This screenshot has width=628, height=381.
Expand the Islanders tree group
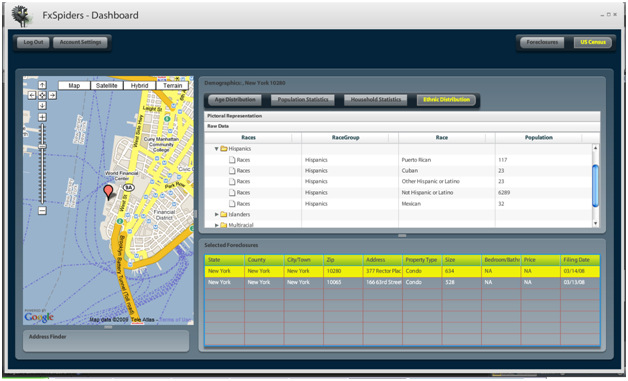point(217,214)
